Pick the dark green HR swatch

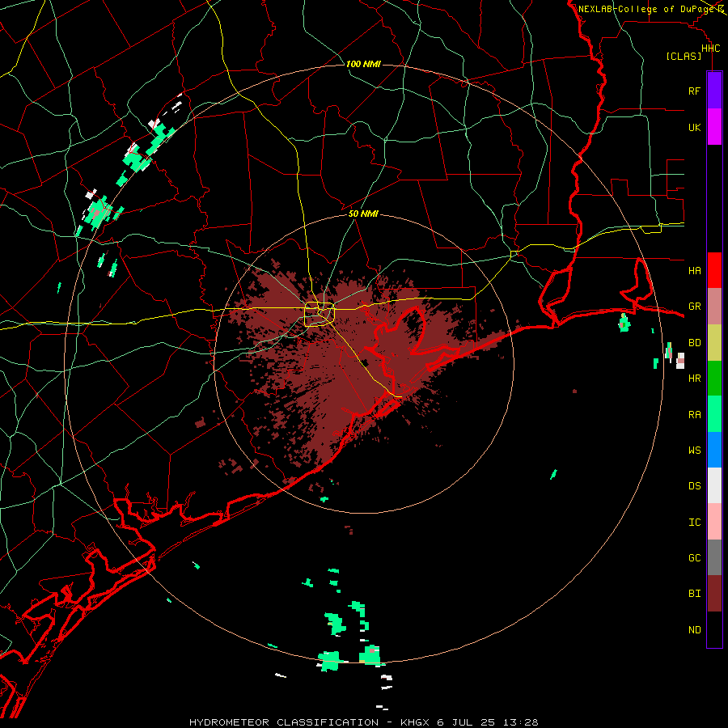[714, 379]
